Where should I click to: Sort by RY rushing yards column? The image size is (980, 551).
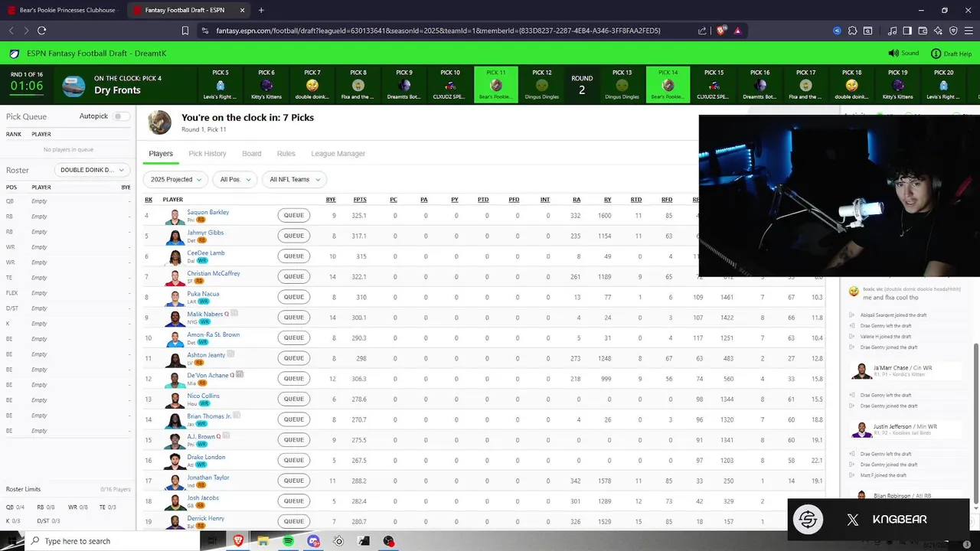click(607, 200)
